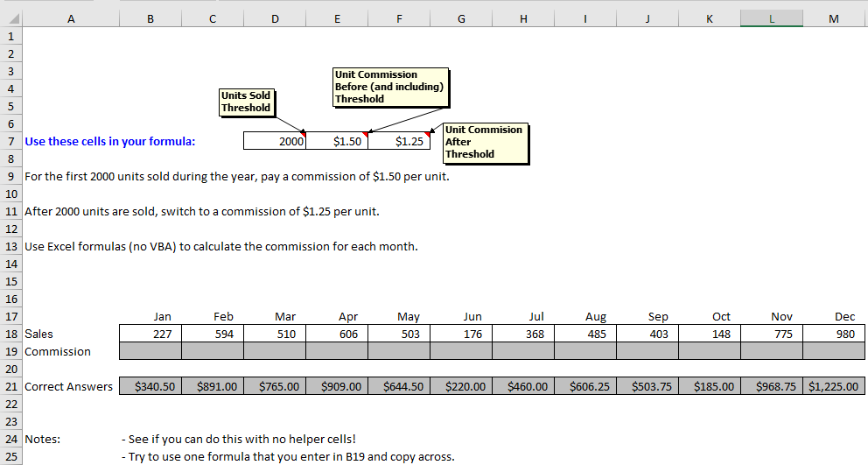
Task: Click correct answer $460.00
Action: pos(523,386)
